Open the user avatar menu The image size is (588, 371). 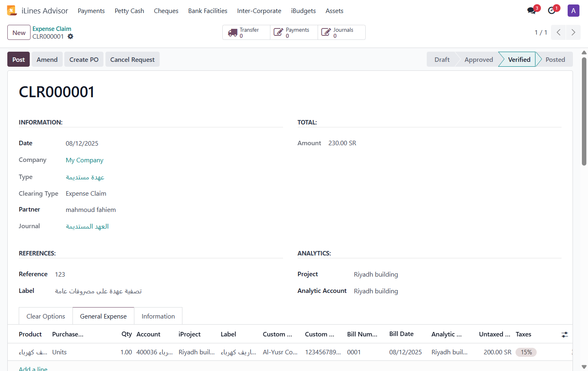[x=573, y=11]
